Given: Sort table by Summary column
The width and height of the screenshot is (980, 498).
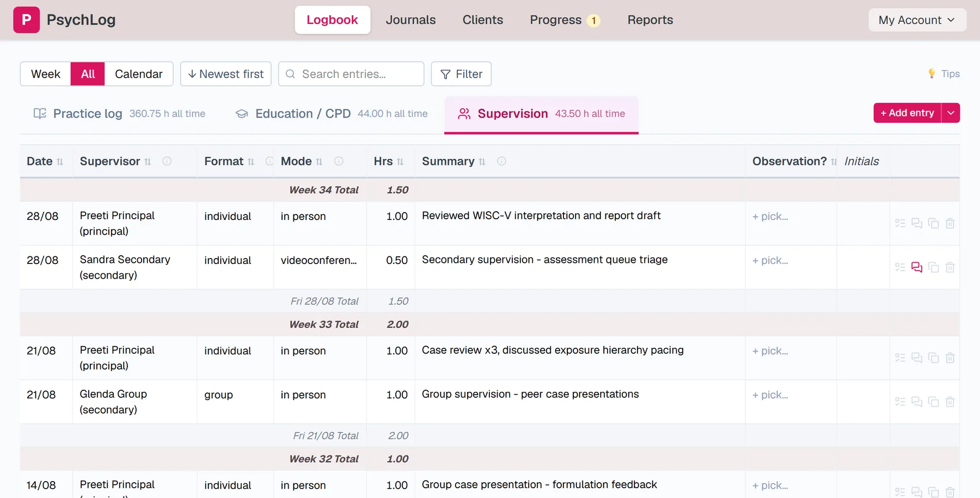Looking at the screenshot, I should (482, 162).
